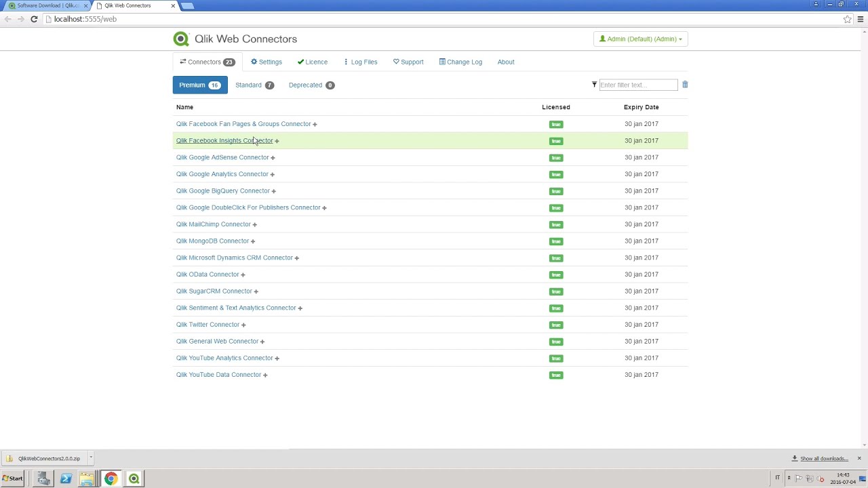Expand plus icon beside MongoDB Connector

pyautogui.click(x=253, y=241)
